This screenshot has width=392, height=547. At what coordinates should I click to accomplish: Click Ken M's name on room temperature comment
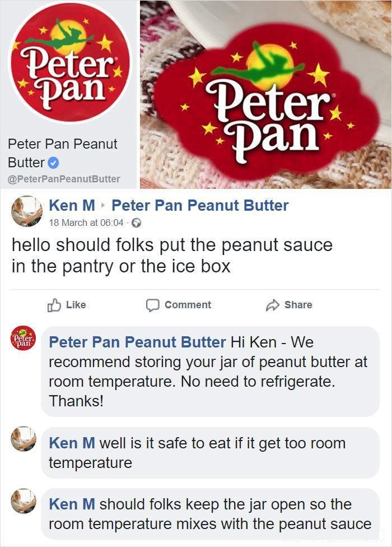[72, 443]
